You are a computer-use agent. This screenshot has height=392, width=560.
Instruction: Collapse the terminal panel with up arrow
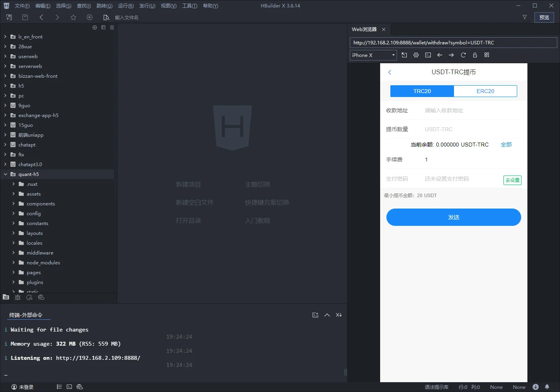[327, 315]
